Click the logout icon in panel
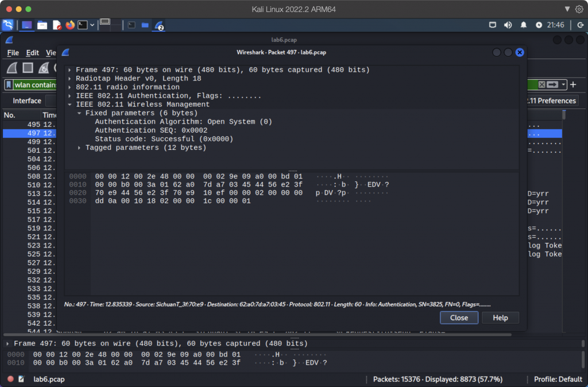This screenshot has height=387, width=588. pos(581,25)
